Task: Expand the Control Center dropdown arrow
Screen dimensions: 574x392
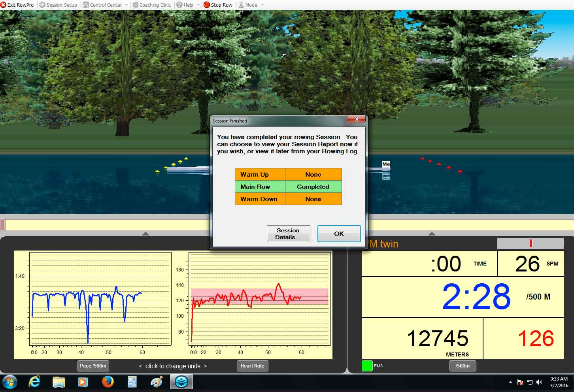Action: (127, 5)
